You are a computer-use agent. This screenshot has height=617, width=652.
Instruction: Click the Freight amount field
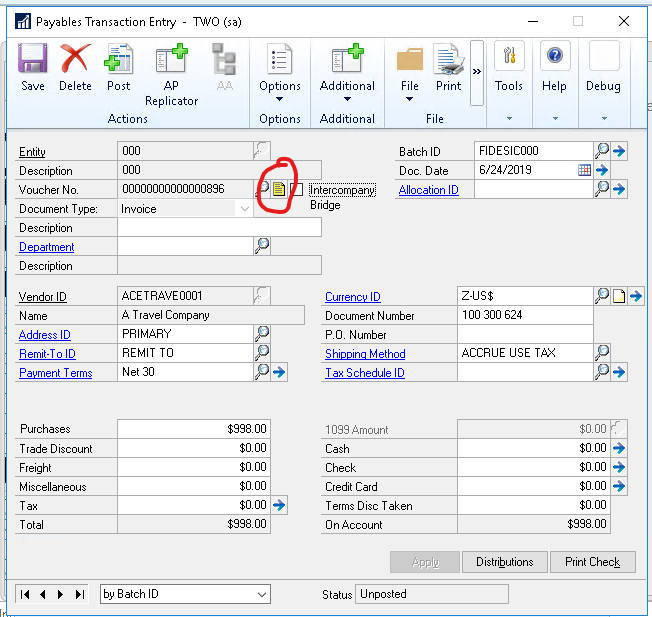point(194,467)
